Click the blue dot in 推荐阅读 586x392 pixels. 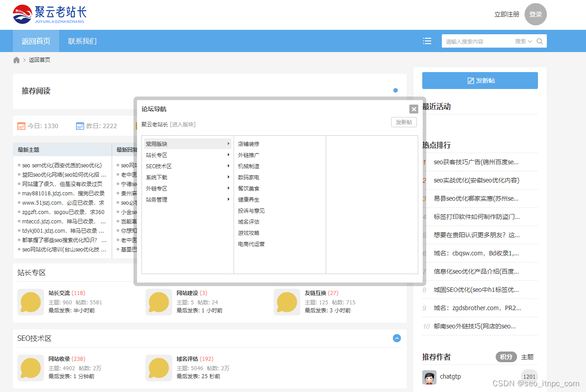pyautogui.click(x=396, y=90)
